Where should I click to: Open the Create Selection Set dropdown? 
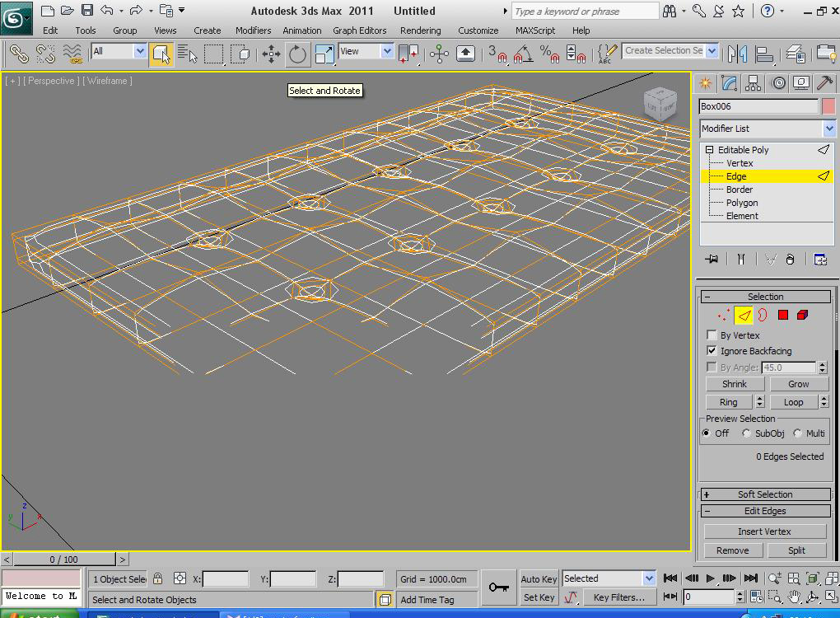point(712,51)
